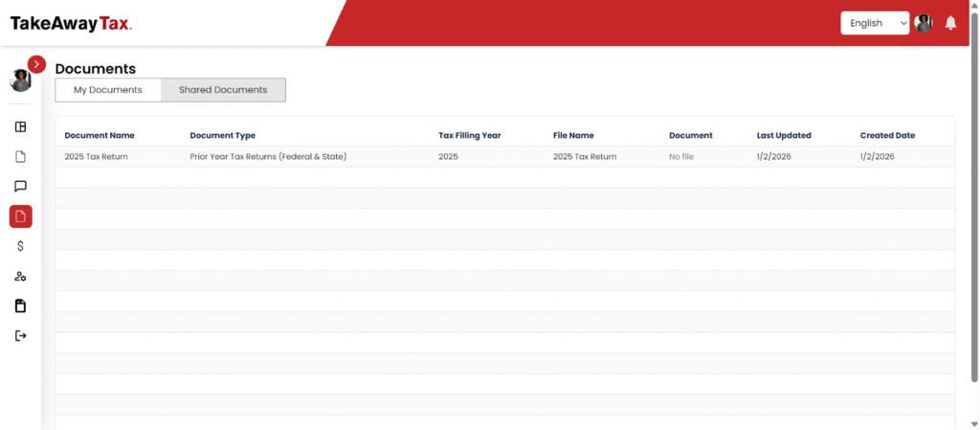Click the 2025 Tax Return document name
The height and width of the screenshot is (430, 980).
[96, 156]
